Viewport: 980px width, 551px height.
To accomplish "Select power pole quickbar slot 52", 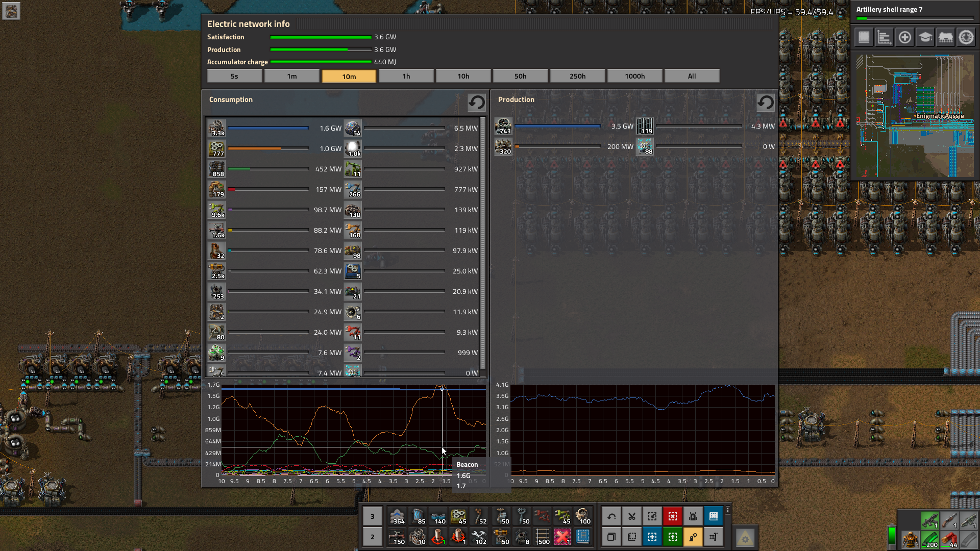I will coord(479,516).
